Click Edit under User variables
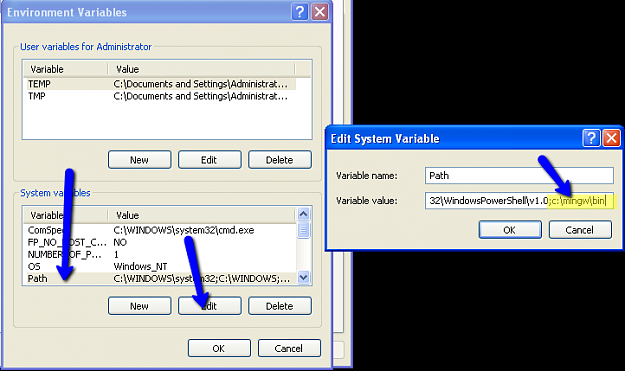This screenshot has height=371, width=625. [x=210, y=160]
